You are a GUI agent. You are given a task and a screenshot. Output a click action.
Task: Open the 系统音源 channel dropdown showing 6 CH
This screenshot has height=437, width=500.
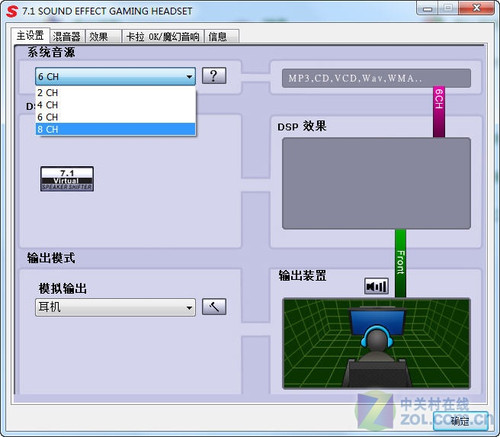pyautogui.click(x=115, y=77)
